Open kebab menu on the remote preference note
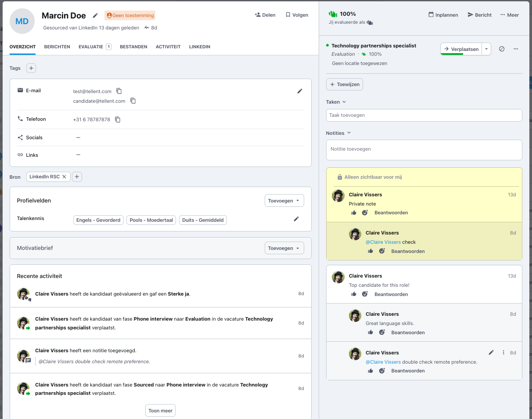The height and width of the screenshot is (419, 532). [503, 352]
